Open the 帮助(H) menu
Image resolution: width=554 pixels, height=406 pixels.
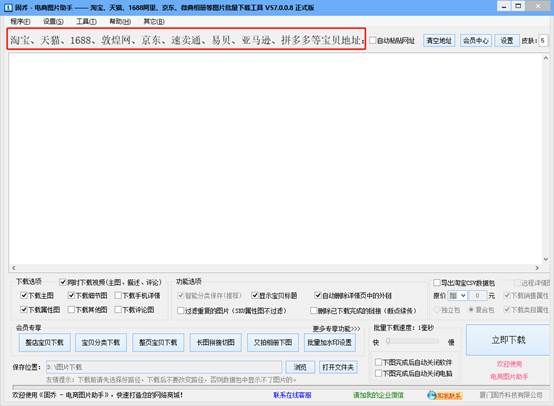120,22
